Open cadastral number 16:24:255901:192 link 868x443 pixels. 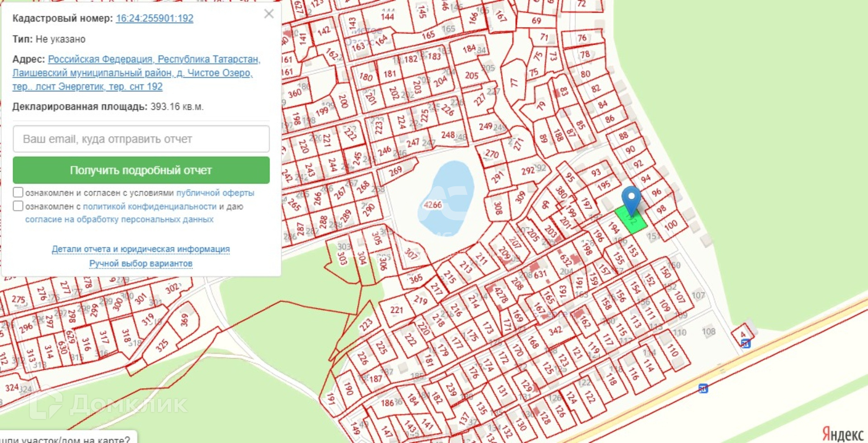pyautogui.click(x=155, y=19)
